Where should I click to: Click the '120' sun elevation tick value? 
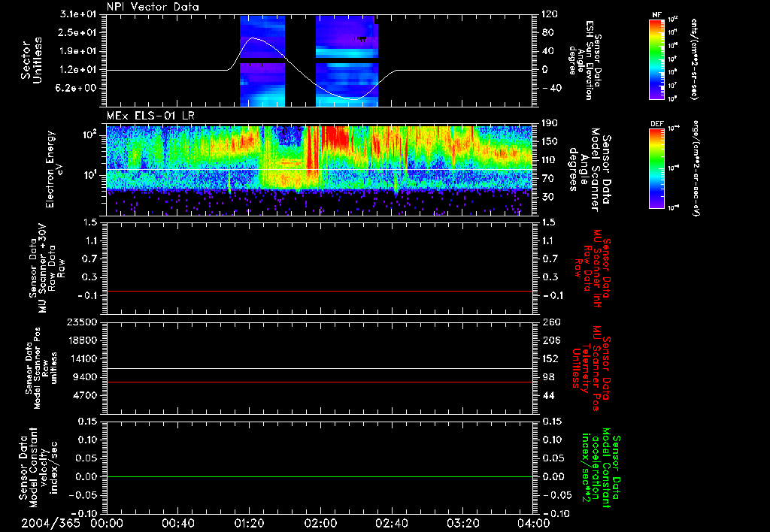point(550,14)
